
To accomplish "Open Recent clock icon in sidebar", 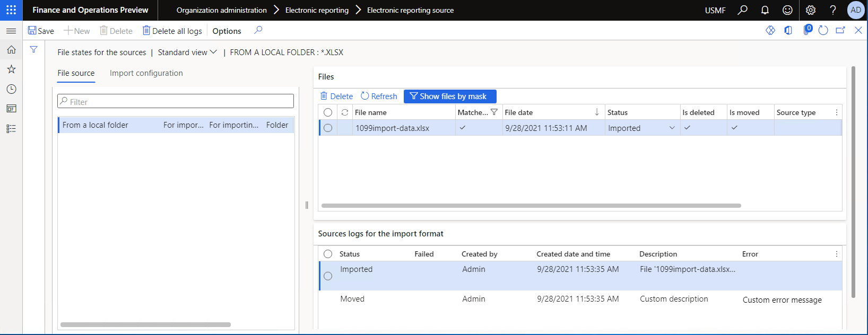I will (11, 89).
